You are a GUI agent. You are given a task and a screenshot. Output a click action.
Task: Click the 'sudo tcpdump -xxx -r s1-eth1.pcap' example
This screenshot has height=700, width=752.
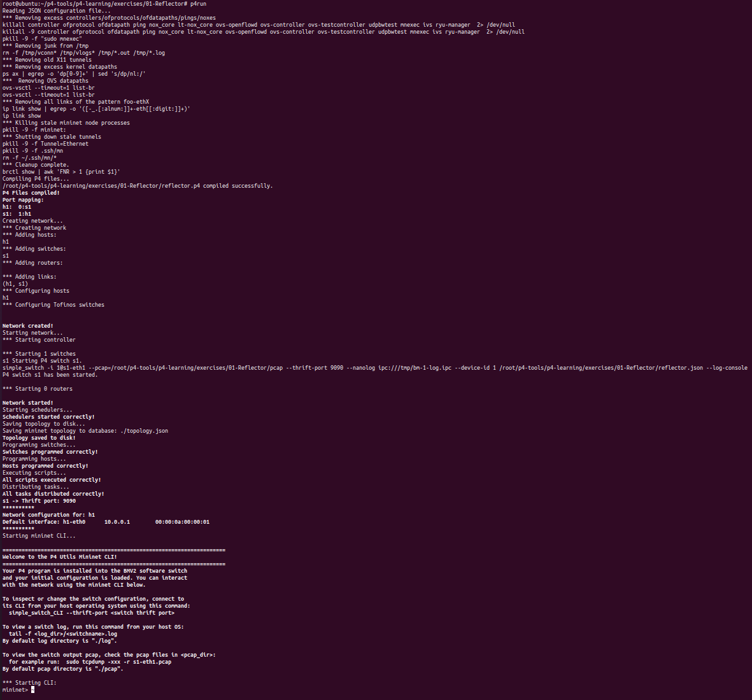coord(119,662)
